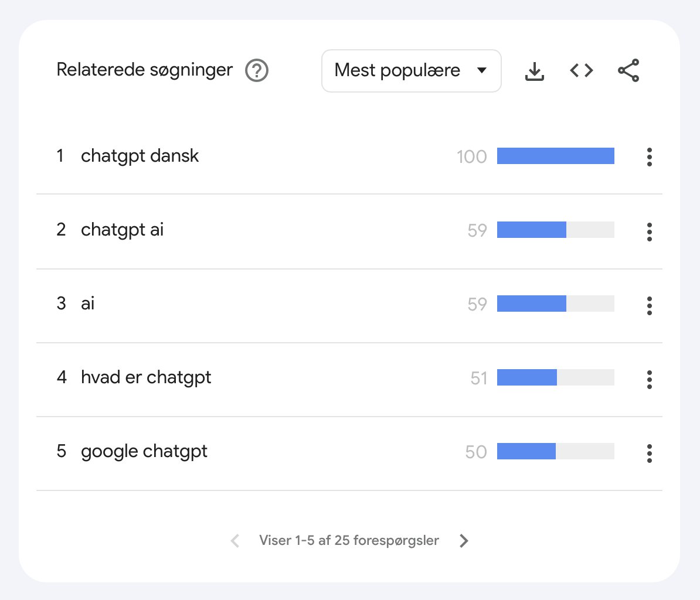Click the blue bar for chatgpt dansk
Screen dimensions: 700x600
tap(555, 156)
